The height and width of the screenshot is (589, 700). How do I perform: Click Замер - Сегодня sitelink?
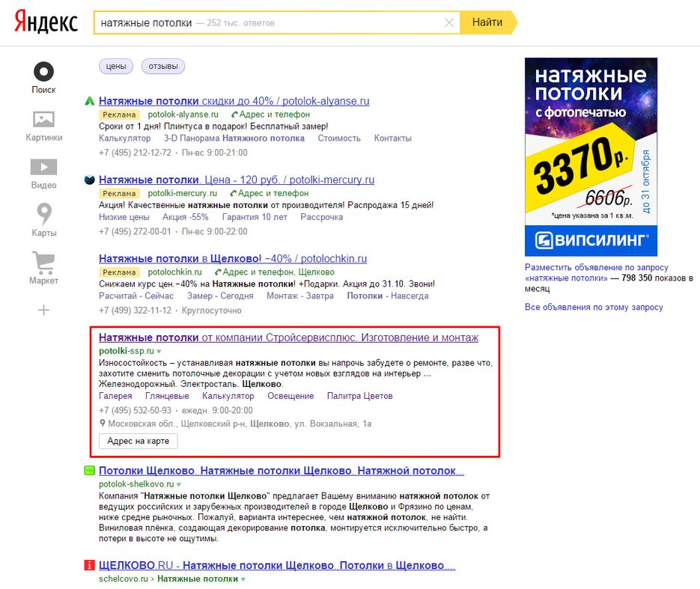[x=220, y=296]
